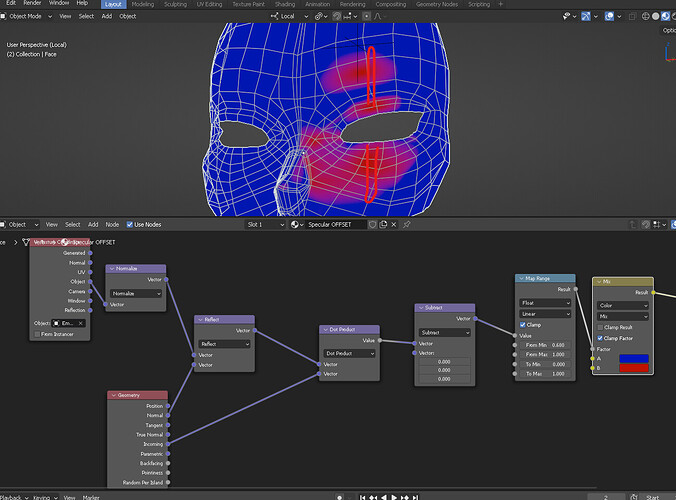Enable From Instancer checkbox
This screenshot has height=500, width=676.
[x=37, y=334]
